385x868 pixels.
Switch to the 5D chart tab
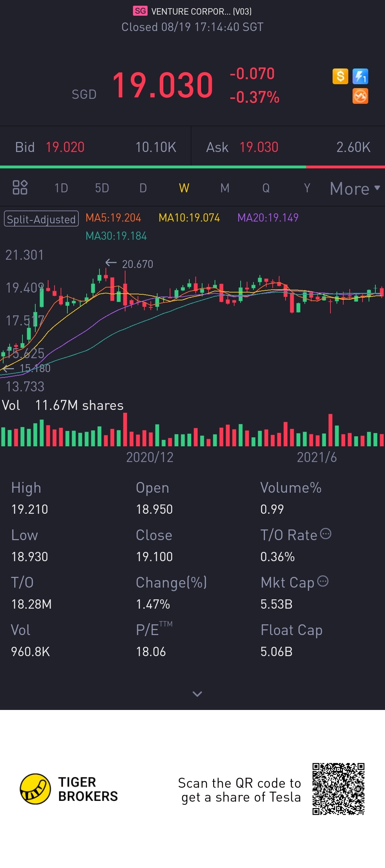[x=102, y=188]
